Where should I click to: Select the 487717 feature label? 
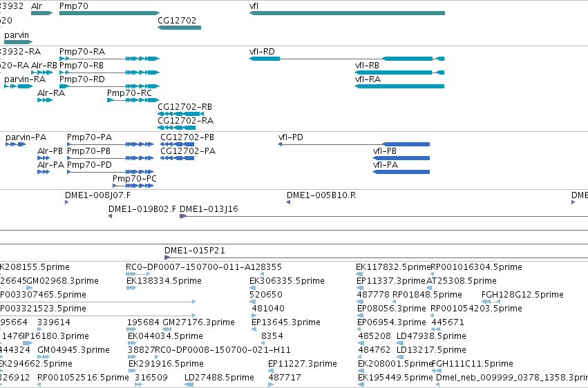pos(285,378)
